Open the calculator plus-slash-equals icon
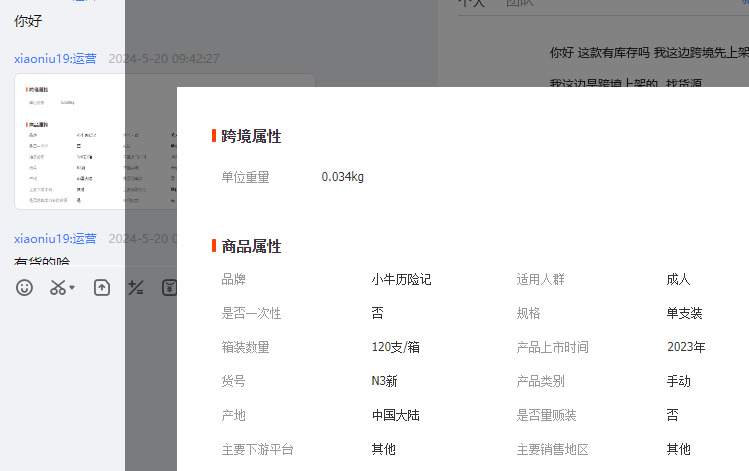749x471 pixels. pos(136,288)
